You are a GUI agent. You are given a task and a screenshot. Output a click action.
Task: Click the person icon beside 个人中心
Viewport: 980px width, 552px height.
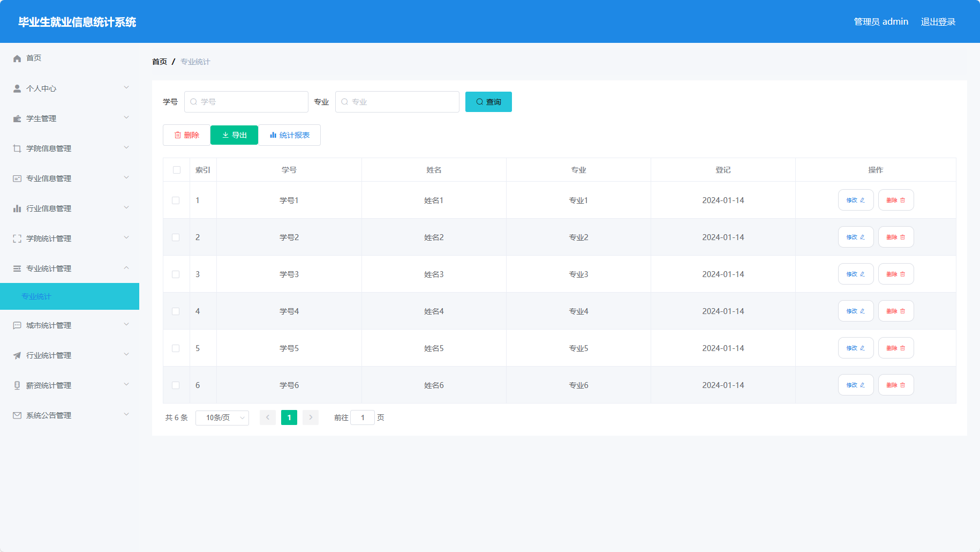[x=17, y=88]
